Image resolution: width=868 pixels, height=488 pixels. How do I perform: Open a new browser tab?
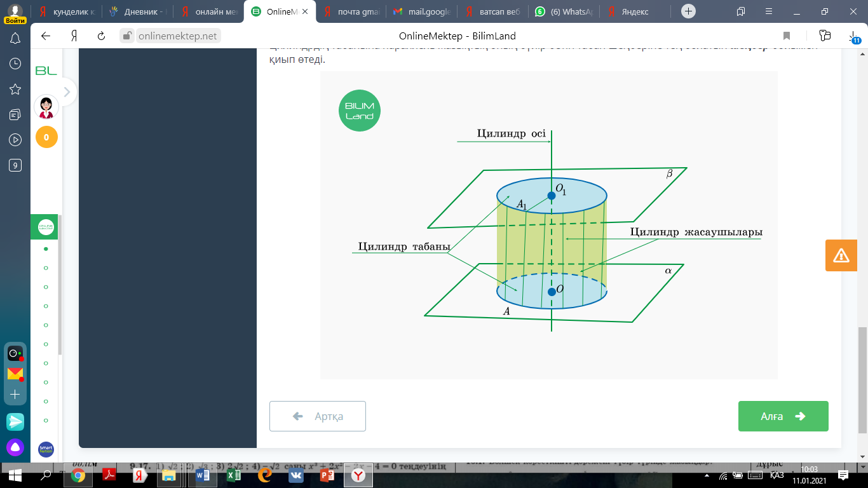click(x=689, y=11)
